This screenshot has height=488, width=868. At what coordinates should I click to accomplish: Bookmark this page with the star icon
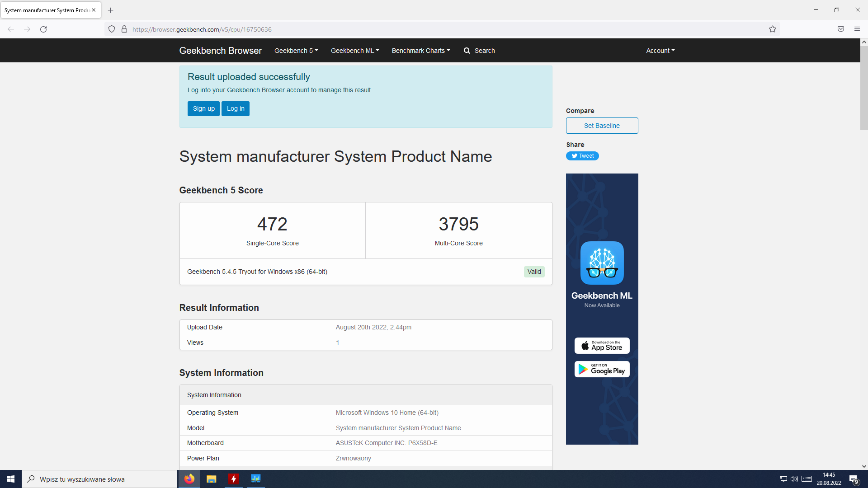773,29
